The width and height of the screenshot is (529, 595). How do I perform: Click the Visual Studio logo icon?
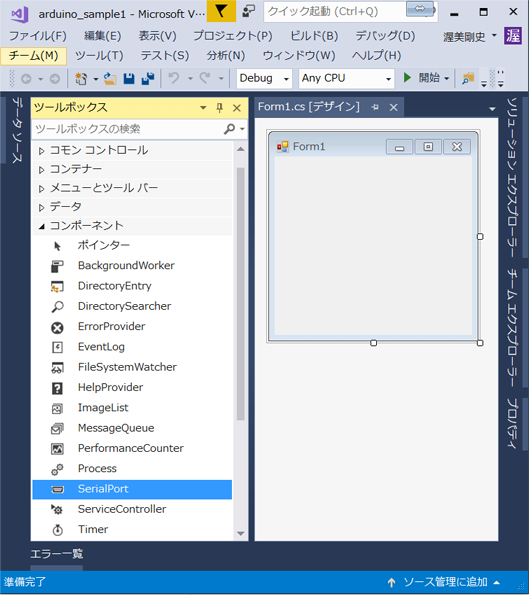click(20, 14)
